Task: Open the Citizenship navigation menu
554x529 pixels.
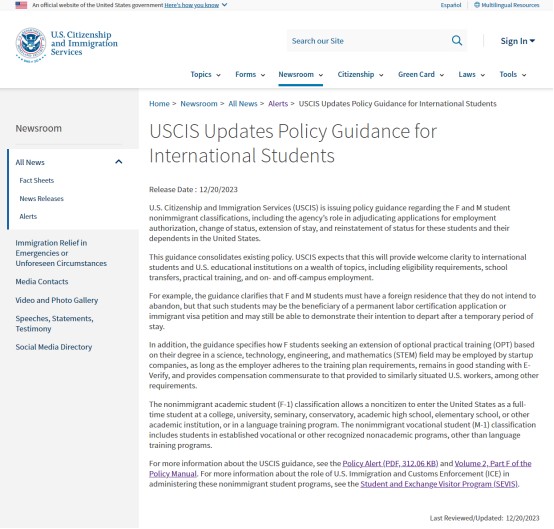Action: [x=360, y=75]
